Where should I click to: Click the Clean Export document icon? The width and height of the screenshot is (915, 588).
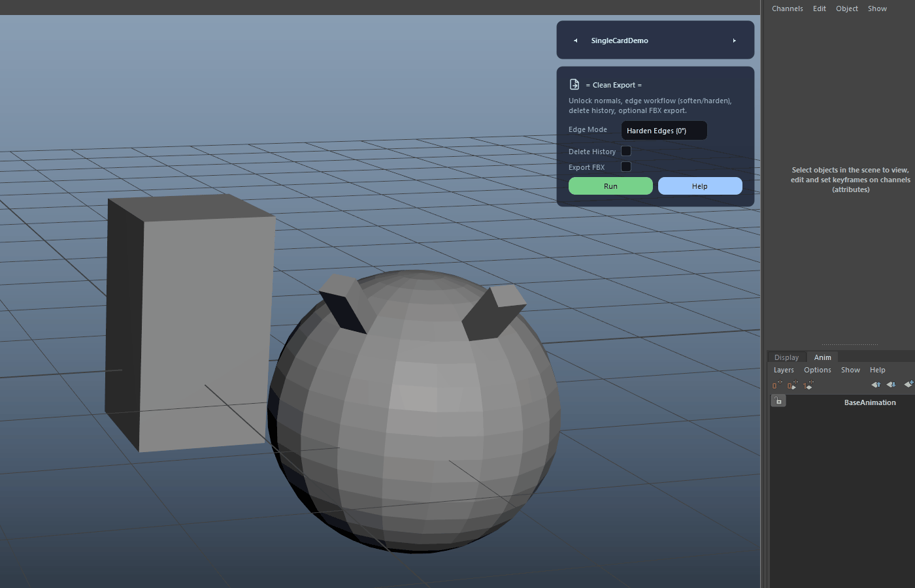pyautogui.click(x=574, y=84)
